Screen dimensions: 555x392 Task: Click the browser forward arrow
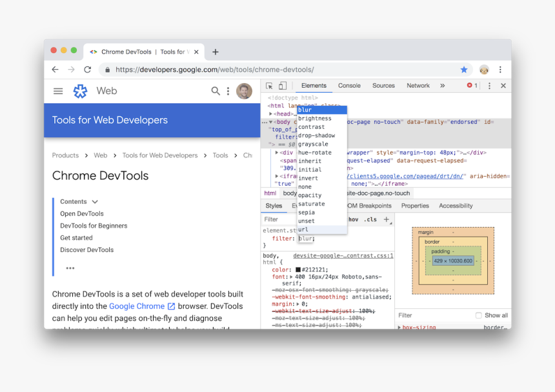click(x=72, y=70)
